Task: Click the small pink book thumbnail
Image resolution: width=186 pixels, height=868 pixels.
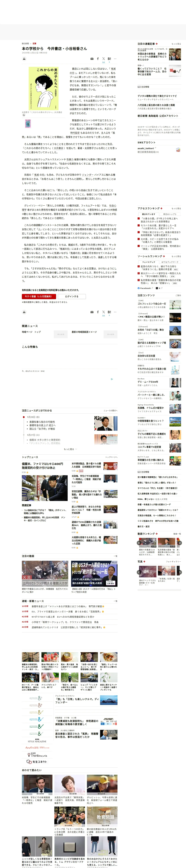Action: point(28,124)
